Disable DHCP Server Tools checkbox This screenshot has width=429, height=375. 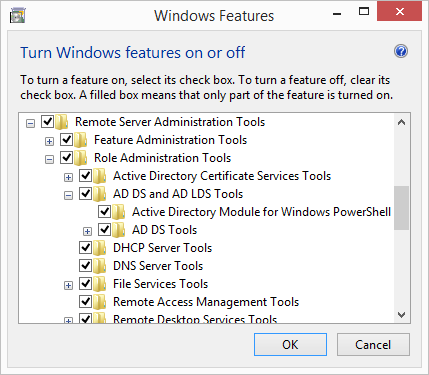point(85,247)
